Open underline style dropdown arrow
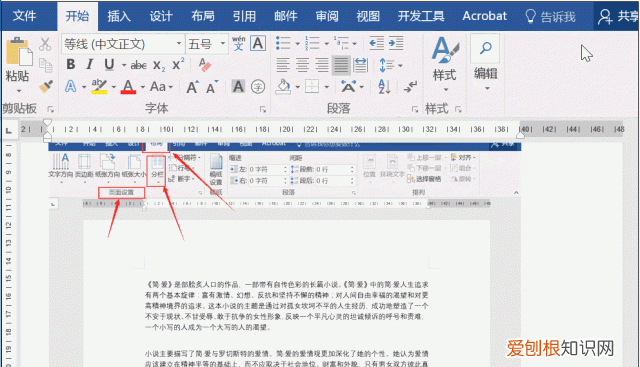 click(124, 65)
